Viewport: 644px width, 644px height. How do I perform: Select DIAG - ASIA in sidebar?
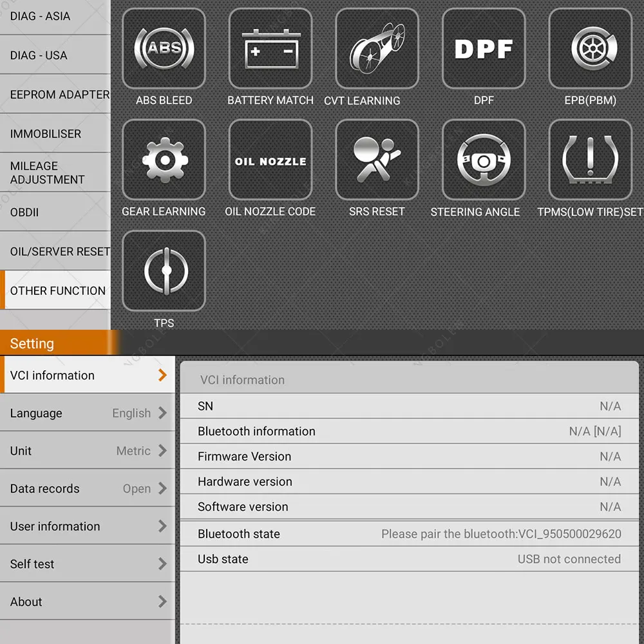[55, 17]
